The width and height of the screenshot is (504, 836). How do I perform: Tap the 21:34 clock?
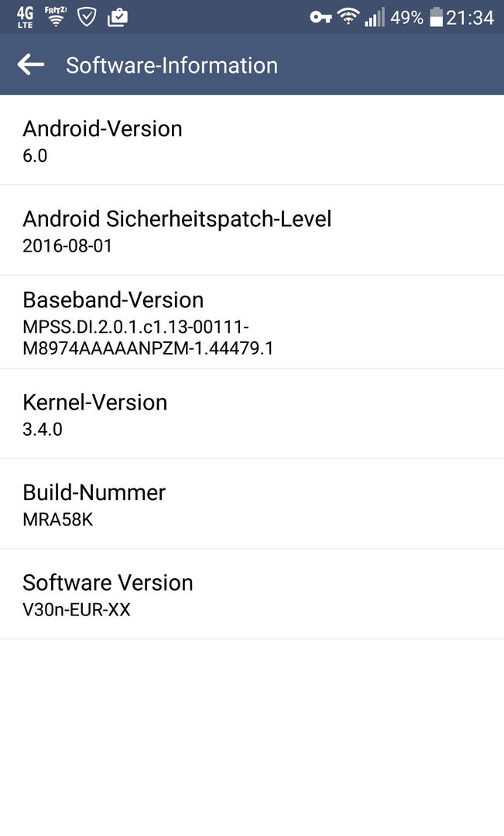pyautogui.click(x=470, y=17)
